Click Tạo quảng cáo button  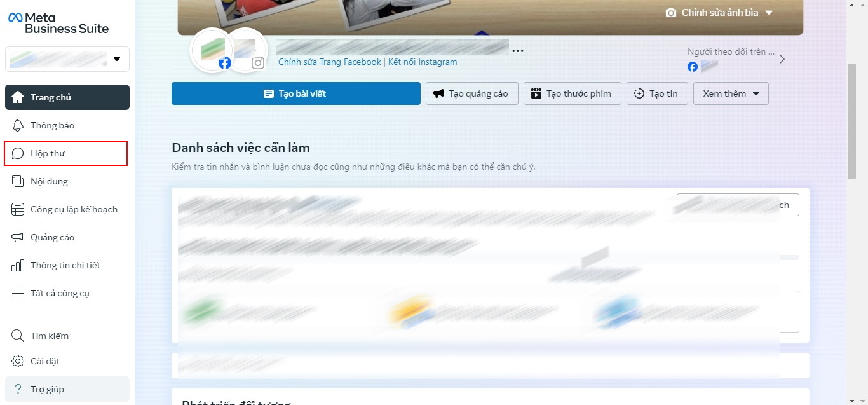click(x=471, y=93)
